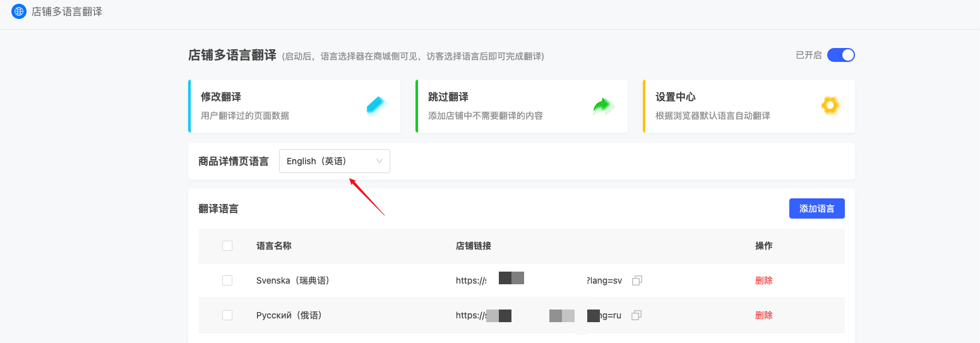Image resolution: width=980 pixels, height=343 pixels.
Task: Delete the Русский（俄语）language
Action: [x=763, y=315]
